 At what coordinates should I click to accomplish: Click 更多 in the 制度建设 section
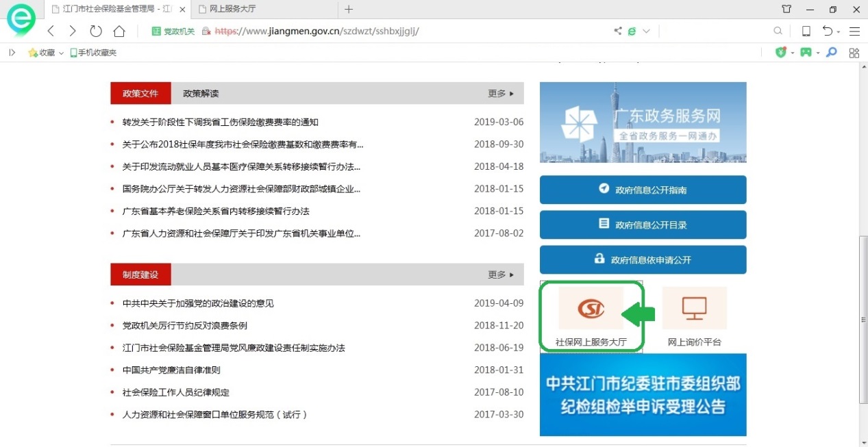(x=500, y=274)
